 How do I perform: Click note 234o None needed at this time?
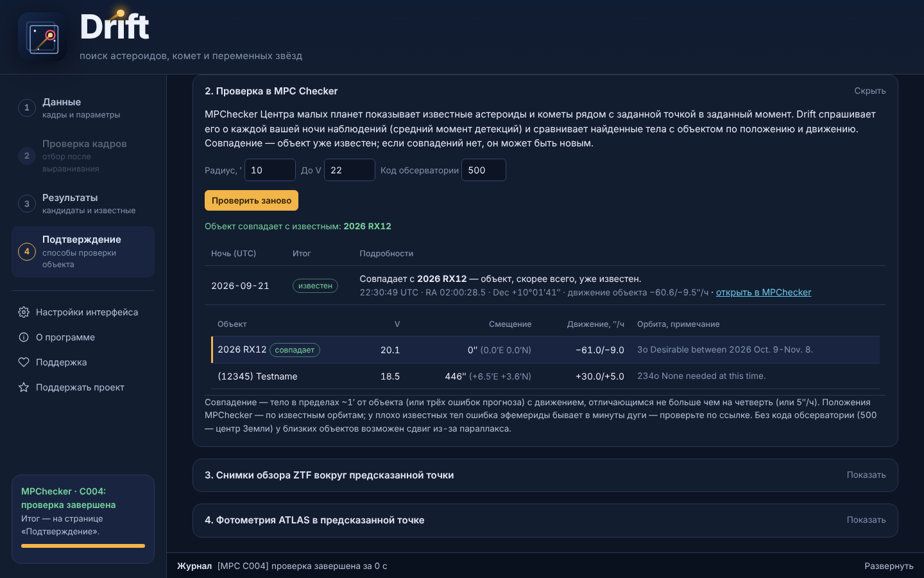point(701,376)
